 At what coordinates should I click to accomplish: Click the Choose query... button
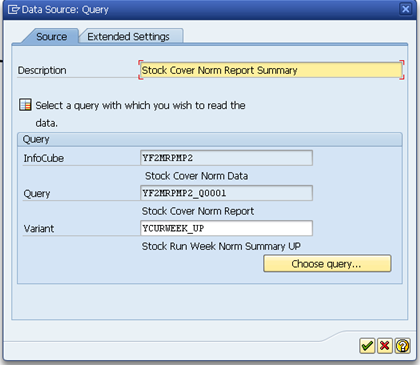click(327, 264)
